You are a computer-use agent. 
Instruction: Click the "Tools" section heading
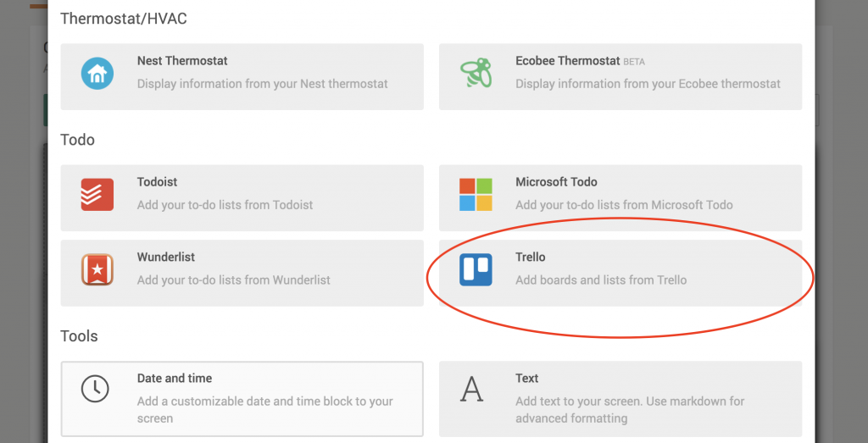(79, 336)
